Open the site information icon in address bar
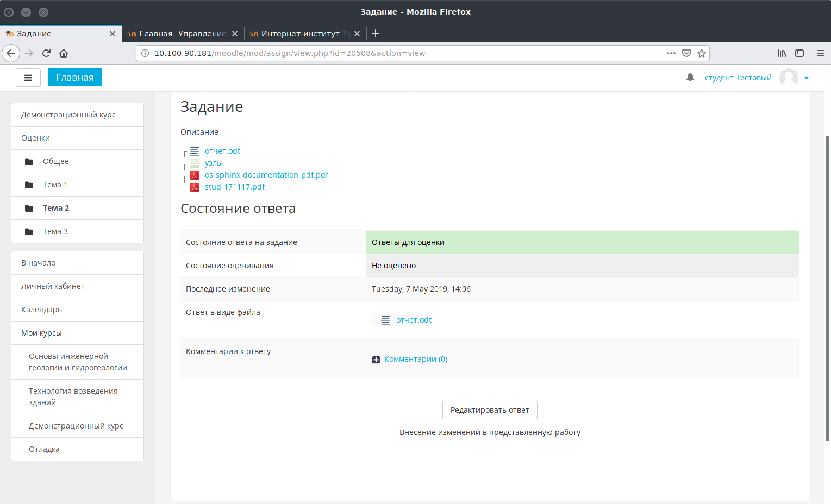 (145, 53)
